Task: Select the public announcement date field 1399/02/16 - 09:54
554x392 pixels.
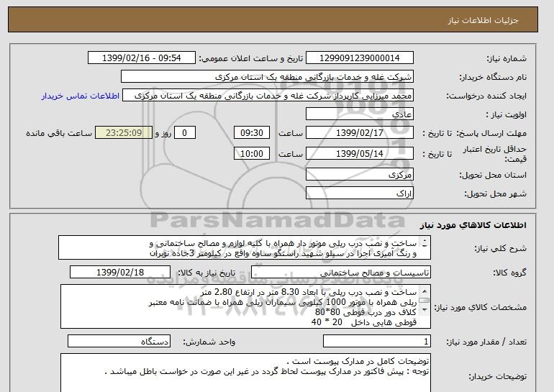Action: (141, 58)
